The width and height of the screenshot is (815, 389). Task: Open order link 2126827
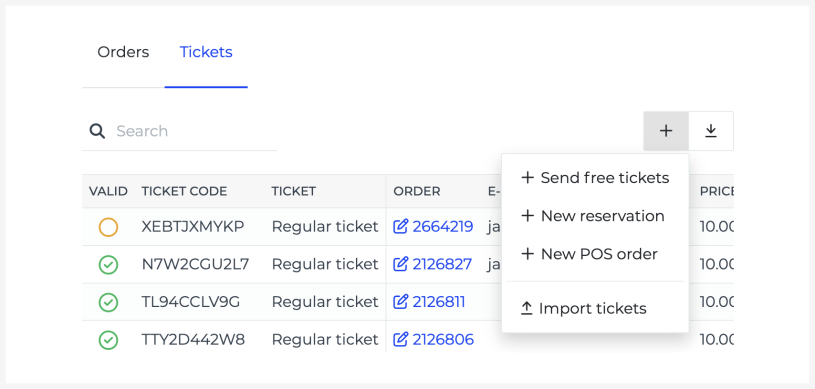[442, 264]
